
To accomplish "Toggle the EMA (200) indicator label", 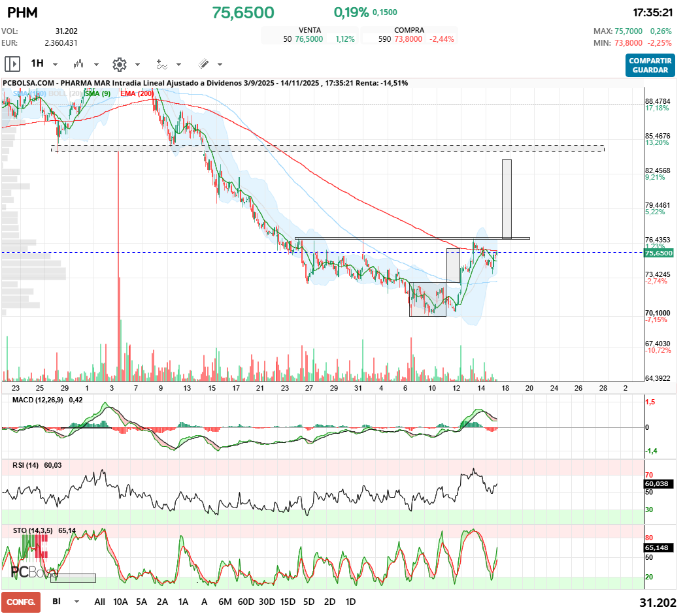I will (137, 94).
